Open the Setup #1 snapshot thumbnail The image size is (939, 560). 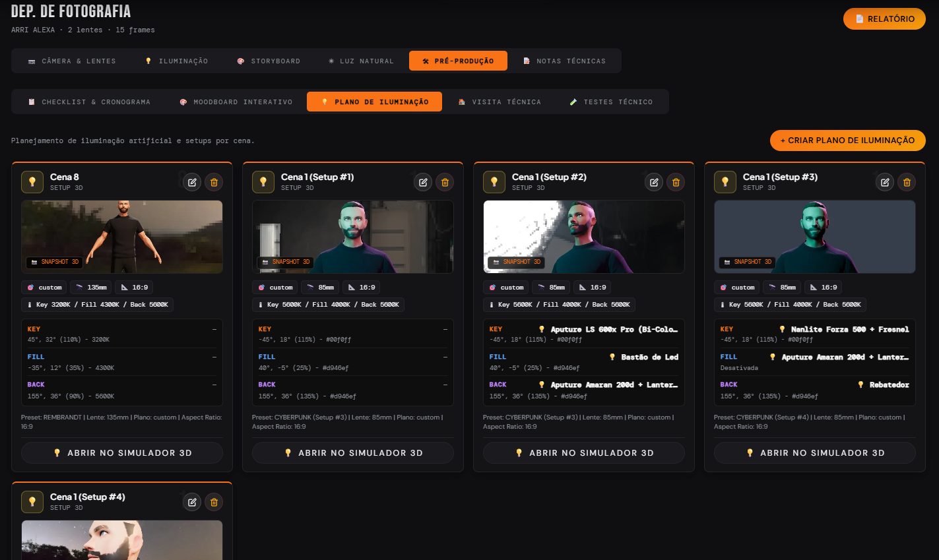[353, 237]
